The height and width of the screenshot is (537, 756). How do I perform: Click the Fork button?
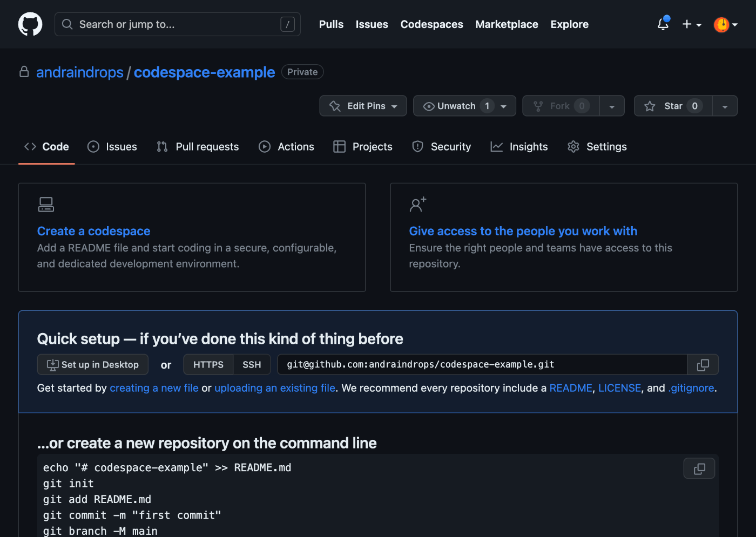(x=561, y=106)
